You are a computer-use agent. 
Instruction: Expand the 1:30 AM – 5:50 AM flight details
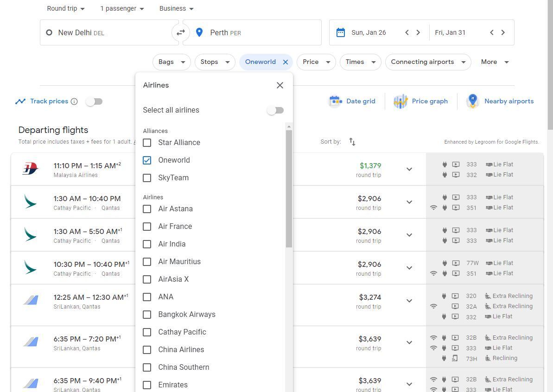(x=409, y=235)
